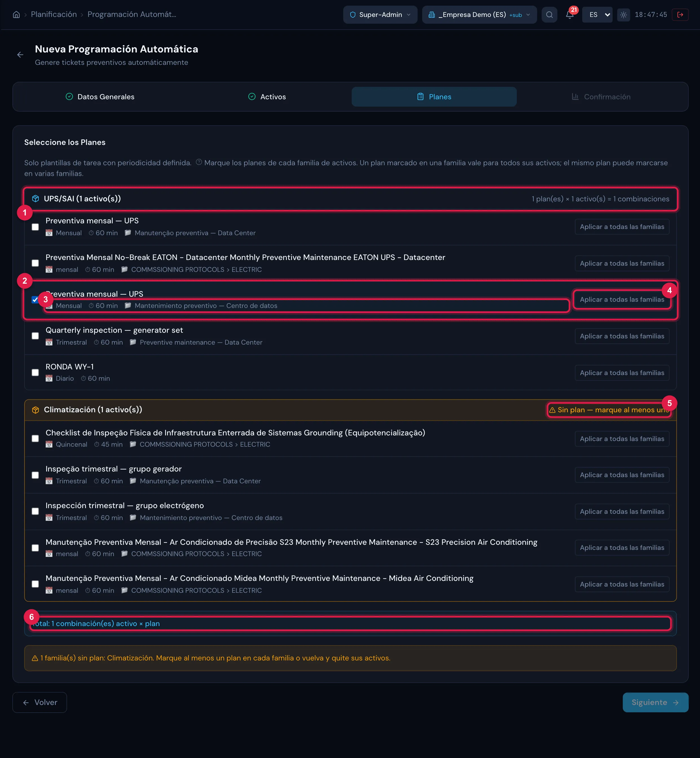The height and width of the screenshot is (758, 700).
Task: Check Ar Condicionado Midea plan
Action: point(35,584)
